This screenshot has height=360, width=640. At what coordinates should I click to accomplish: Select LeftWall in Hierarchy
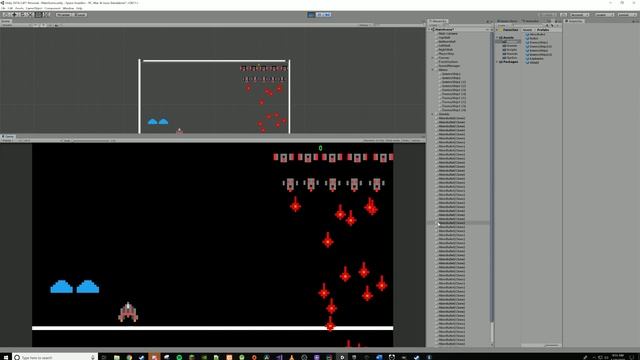coord(444,45)
